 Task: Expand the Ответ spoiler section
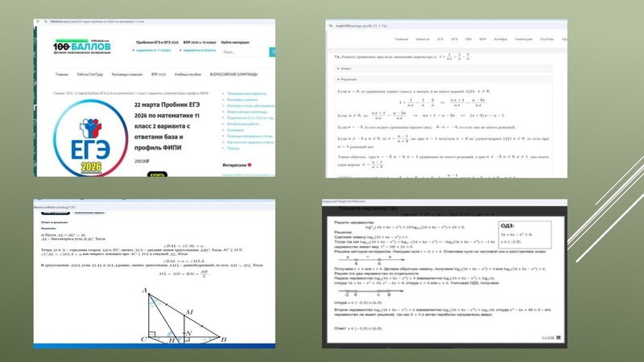coord(443,68)
